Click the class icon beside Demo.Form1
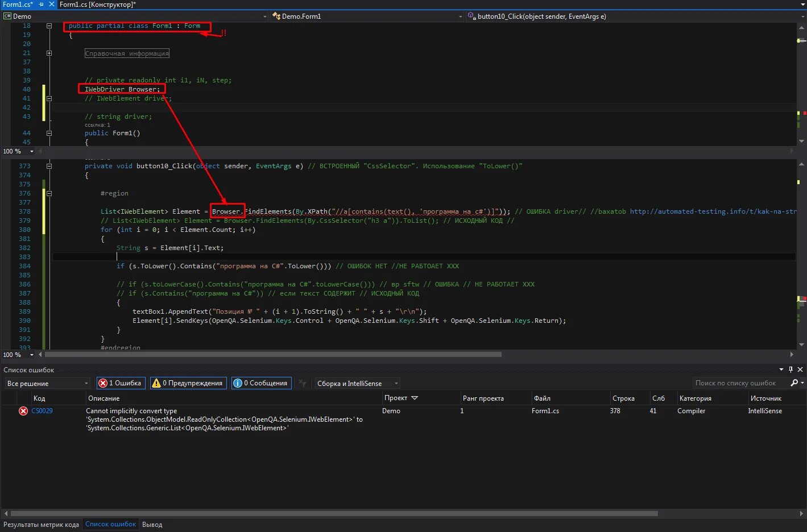This screenshot has height=532, width=807. [x=276, y=16]
